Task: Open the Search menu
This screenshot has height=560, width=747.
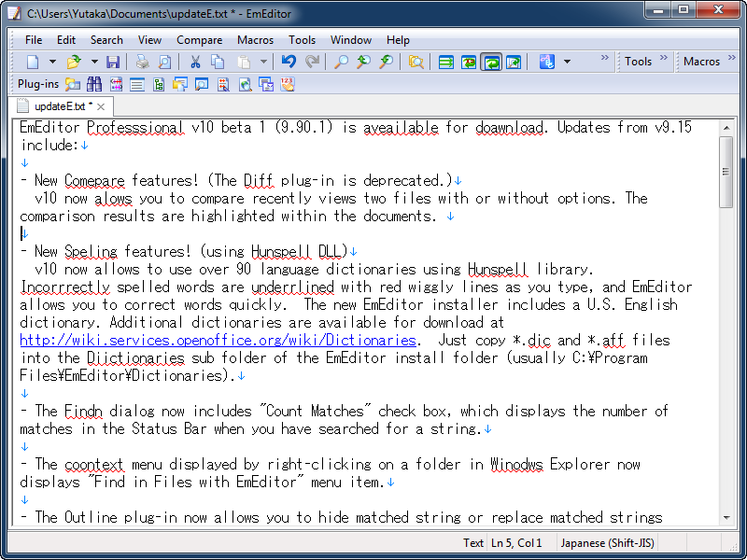Action: (106, 40)
